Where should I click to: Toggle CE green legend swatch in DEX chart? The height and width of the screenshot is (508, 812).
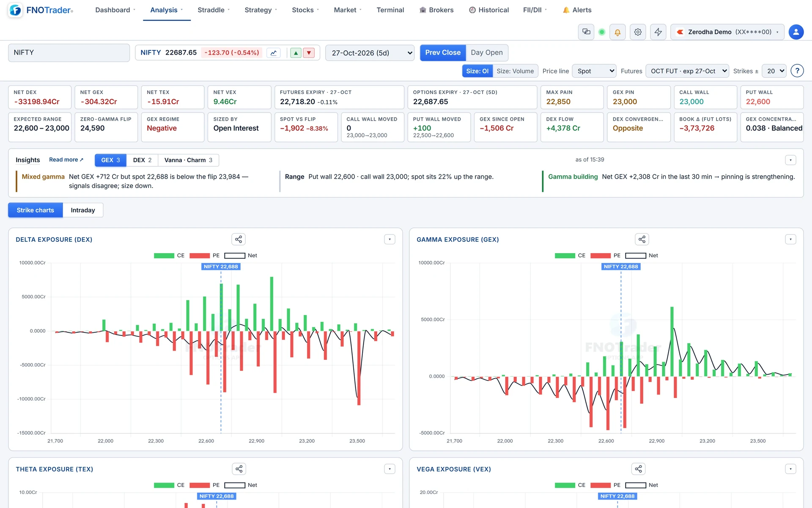tap(164, 255)
